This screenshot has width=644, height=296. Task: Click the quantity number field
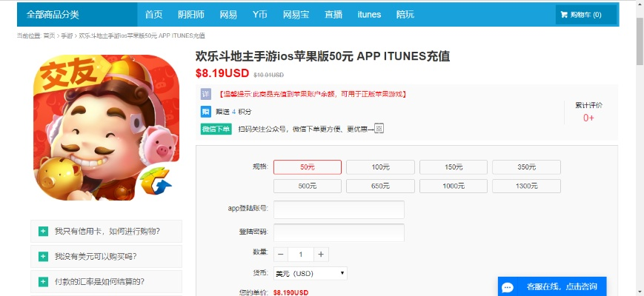point(301,255)
